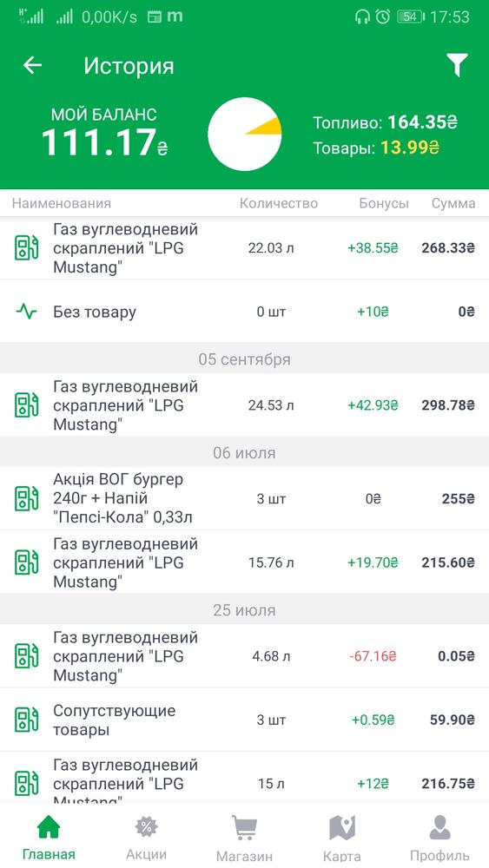Open Магазин shopping cart icon
The height and width of the screenshot is (868, 489).
click(244, 827)
